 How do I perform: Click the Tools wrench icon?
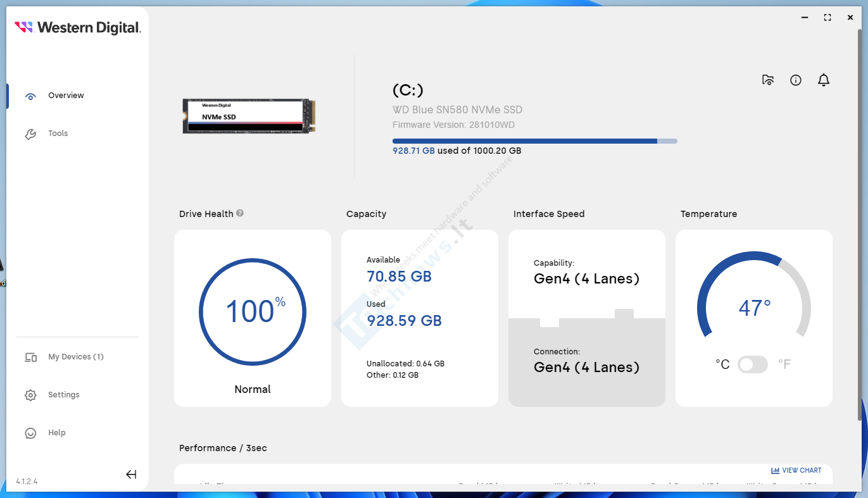(30, 134)
